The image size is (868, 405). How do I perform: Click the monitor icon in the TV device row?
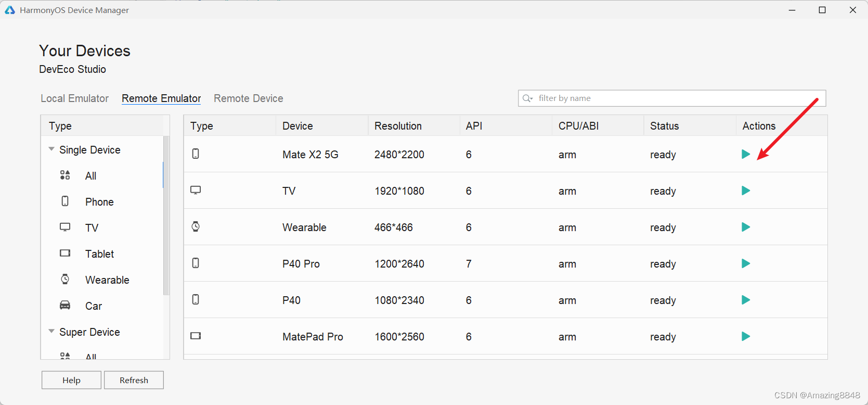(196, 190)
